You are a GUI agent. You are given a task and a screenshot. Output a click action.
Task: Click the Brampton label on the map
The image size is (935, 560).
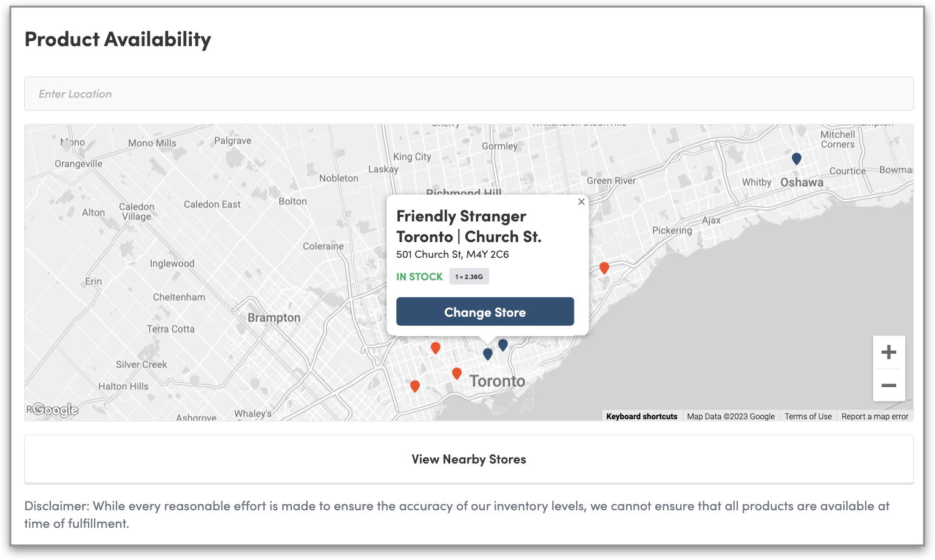tap(274, 318)
